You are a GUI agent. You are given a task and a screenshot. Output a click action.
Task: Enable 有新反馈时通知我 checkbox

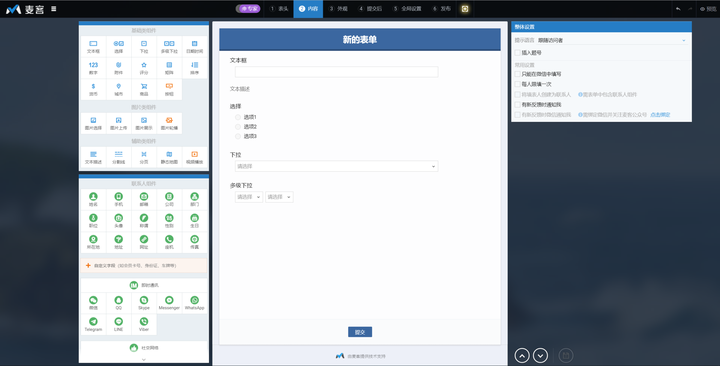pyautogui.click(x=518, y=105)
